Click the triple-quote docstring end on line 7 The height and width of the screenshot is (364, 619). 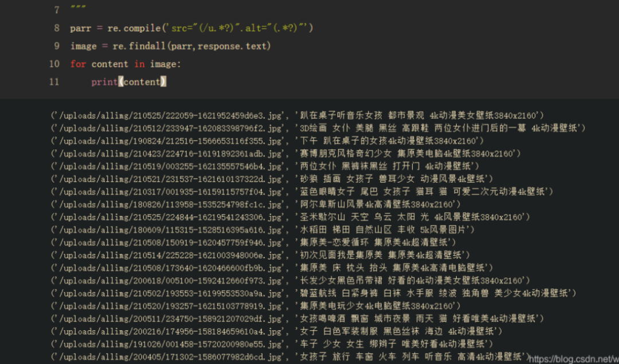pyautogui.click(x=78, y=8)
